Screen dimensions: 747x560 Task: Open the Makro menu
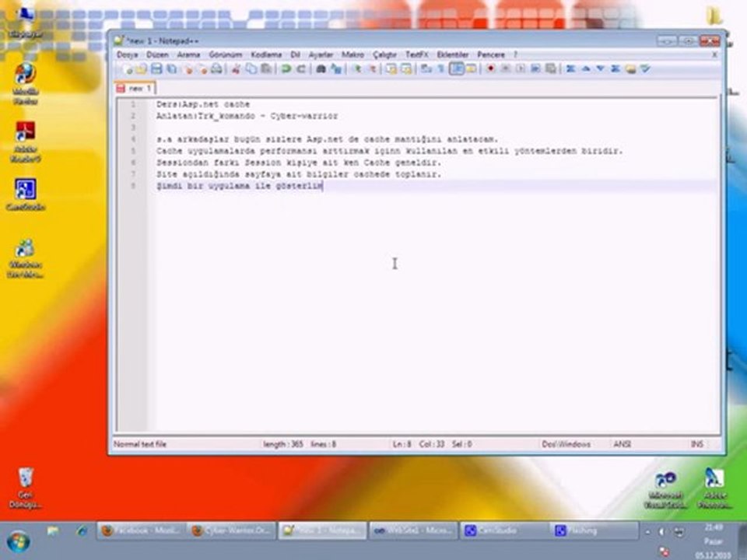[352, 54]
